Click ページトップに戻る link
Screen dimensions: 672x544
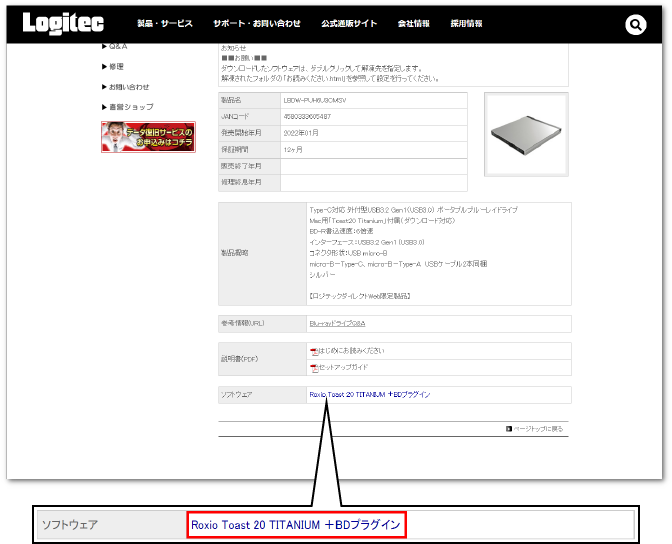click(538, 429)
